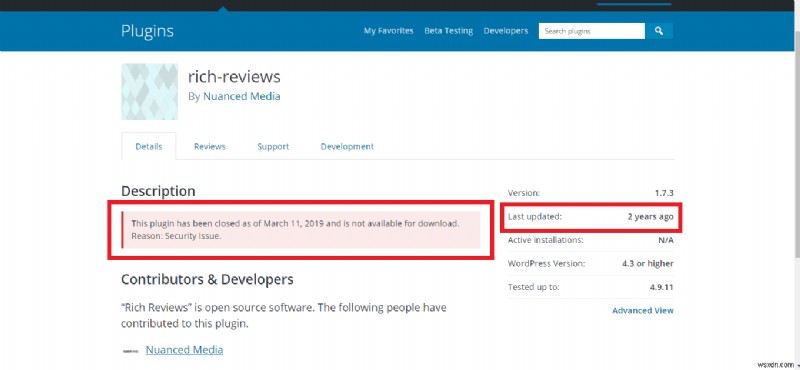Screen dimensions: 800x370
Task: Focus the Search plugins field
Action: click(592, 31)
